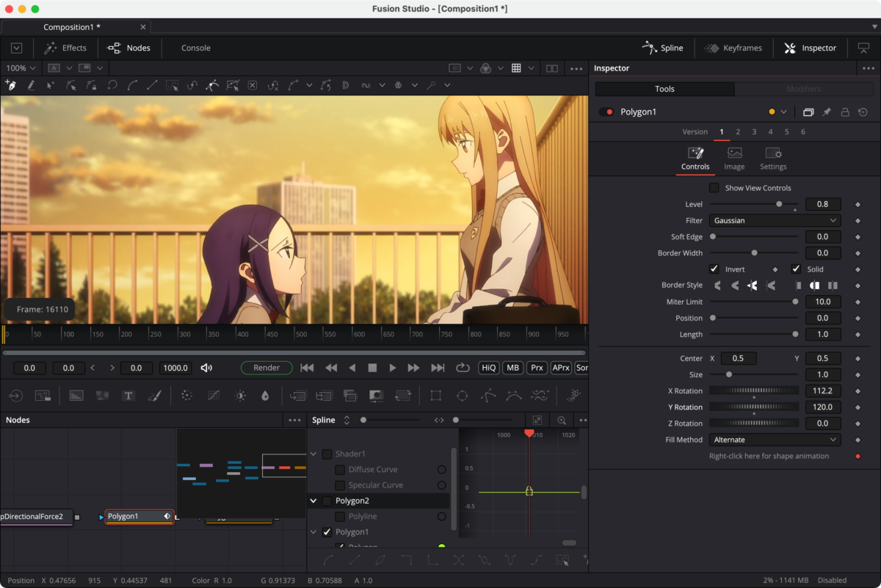Open the Nodes panel options menu
Screen dimensions: 881x588
click(x=294, y=421)
